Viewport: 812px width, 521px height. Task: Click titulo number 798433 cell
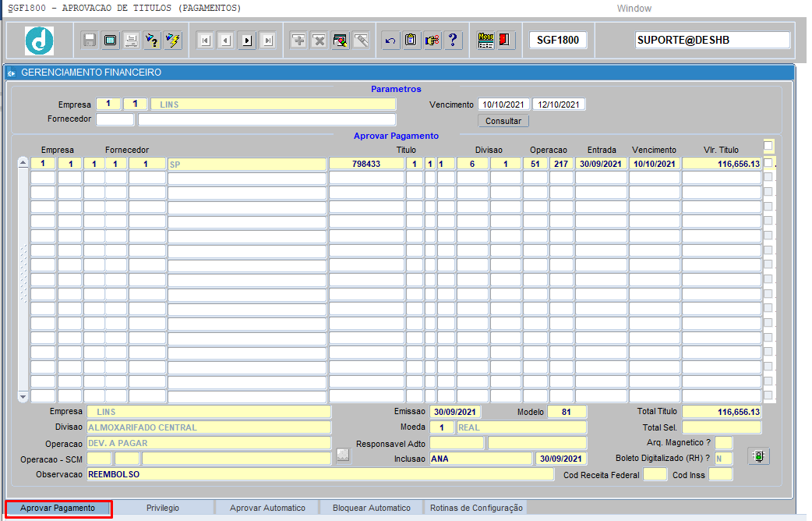click(366, 164)
